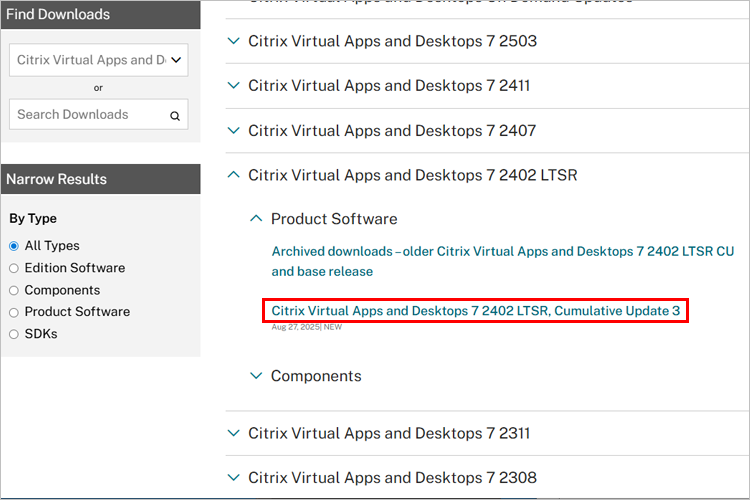Choose the Components filter radio button
The height and width of the screenshot is (500, 750).
(14, 290)
